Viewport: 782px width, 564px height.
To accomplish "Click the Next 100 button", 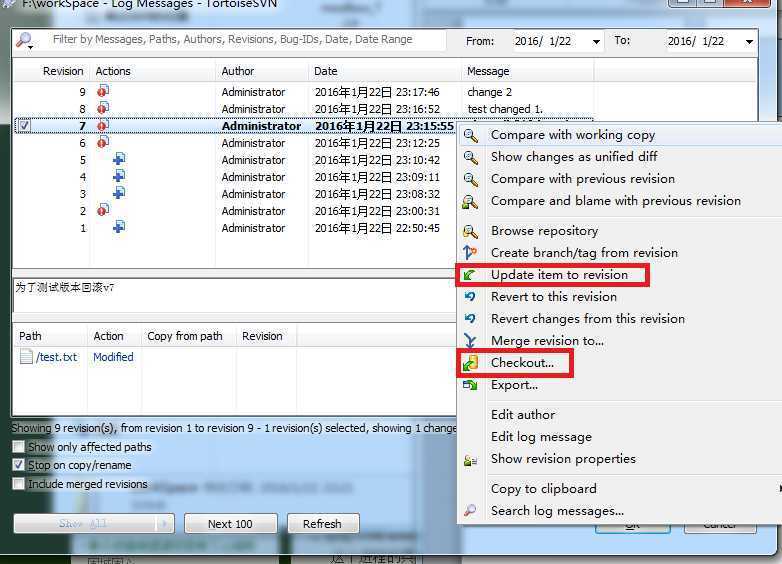I will (230, 524).
